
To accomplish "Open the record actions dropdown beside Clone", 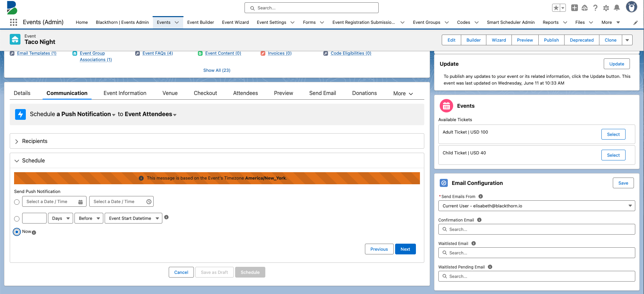I will (x=627, y=40).
